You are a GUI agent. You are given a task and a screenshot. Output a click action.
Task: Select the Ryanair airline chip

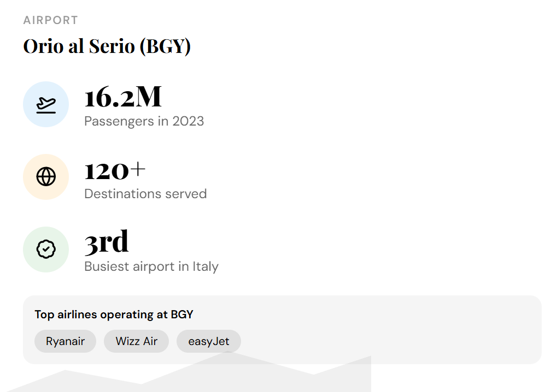pyautogui.click(x=65, y=341)
